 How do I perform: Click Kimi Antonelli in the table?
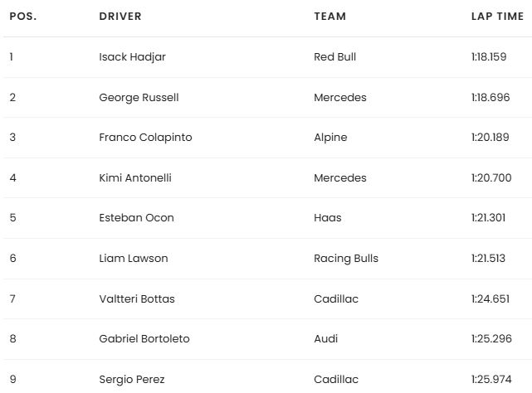point(135,177)
